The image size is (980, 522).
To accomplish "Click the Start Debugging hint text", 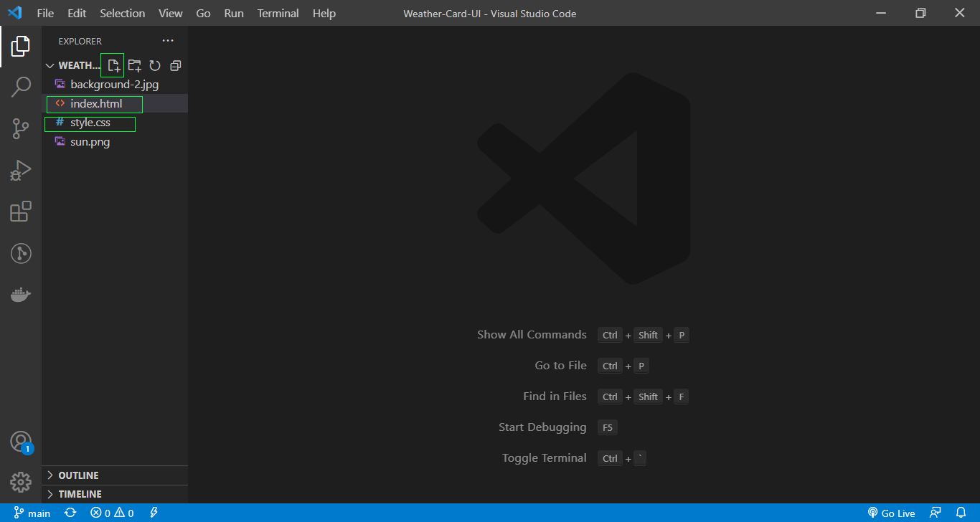I will click(x=542, y=427).
